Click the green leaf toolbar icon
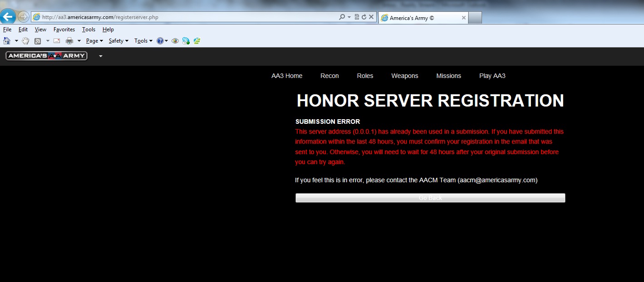644x282 pixels. tap(197, 41)
